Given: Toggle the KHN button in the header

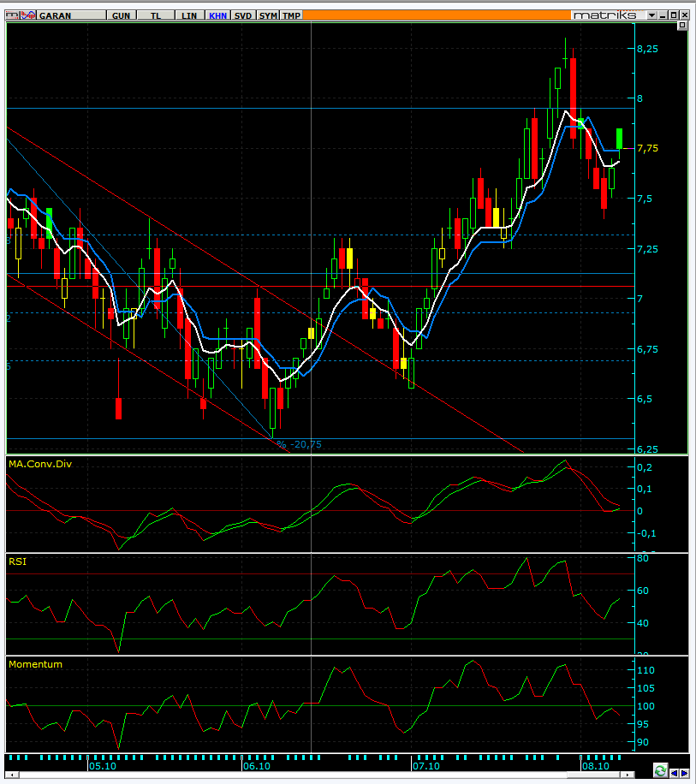Looking at the screenshot, I should [218, 15].
